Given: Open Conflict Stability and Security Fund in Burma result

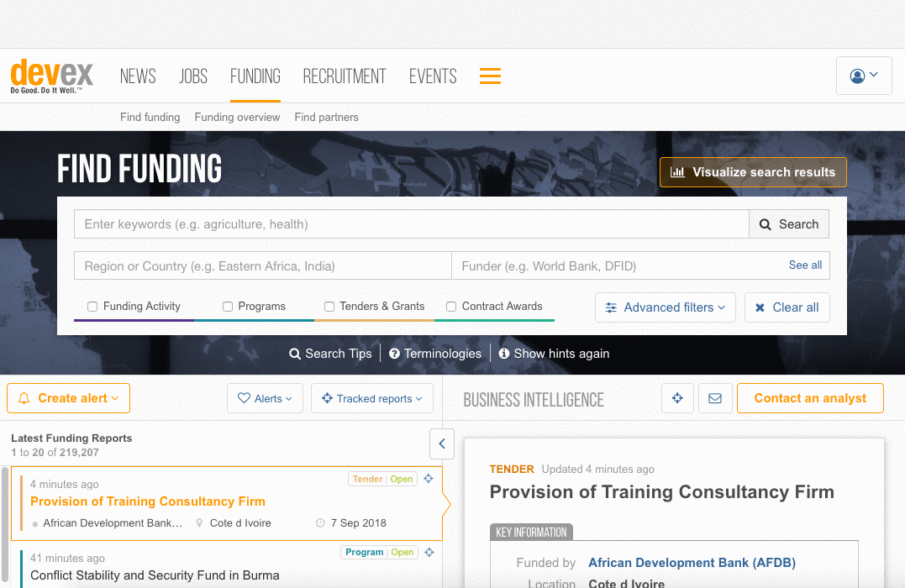Looking at the screenshot, I should click(x=155, y=575).
